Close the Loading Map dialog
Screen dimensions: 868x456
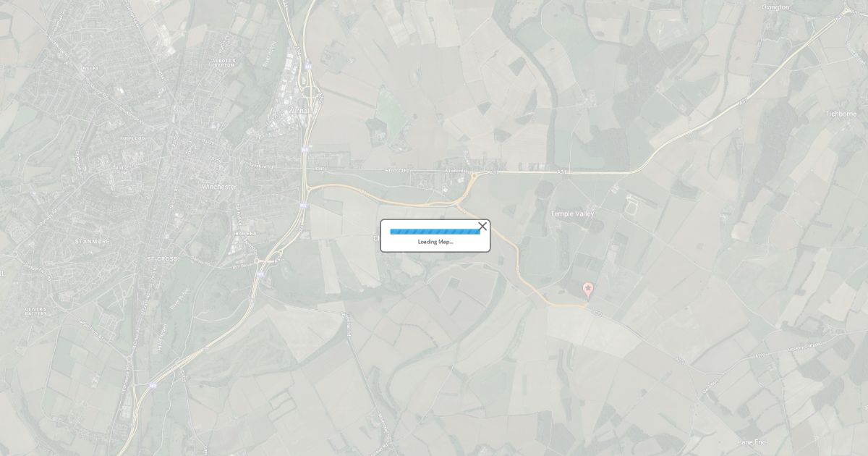pos(482,227)
